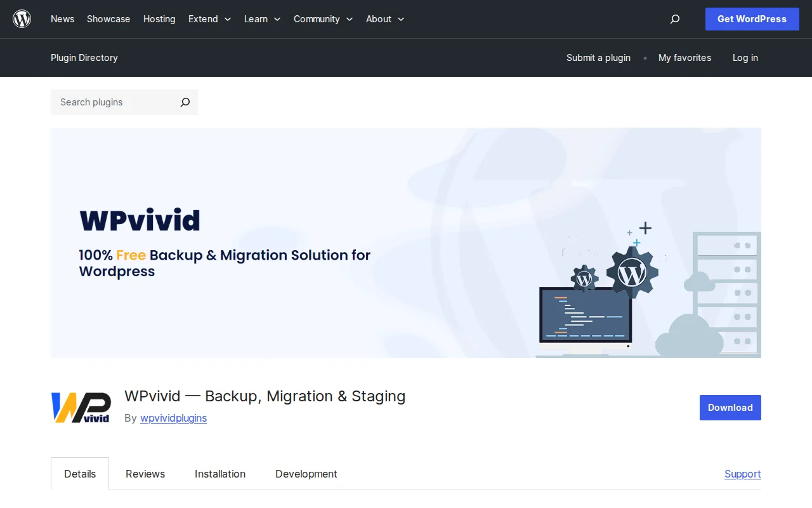
Task: Open the wpvividplugins author profile
Action: [x=173, y=418]
